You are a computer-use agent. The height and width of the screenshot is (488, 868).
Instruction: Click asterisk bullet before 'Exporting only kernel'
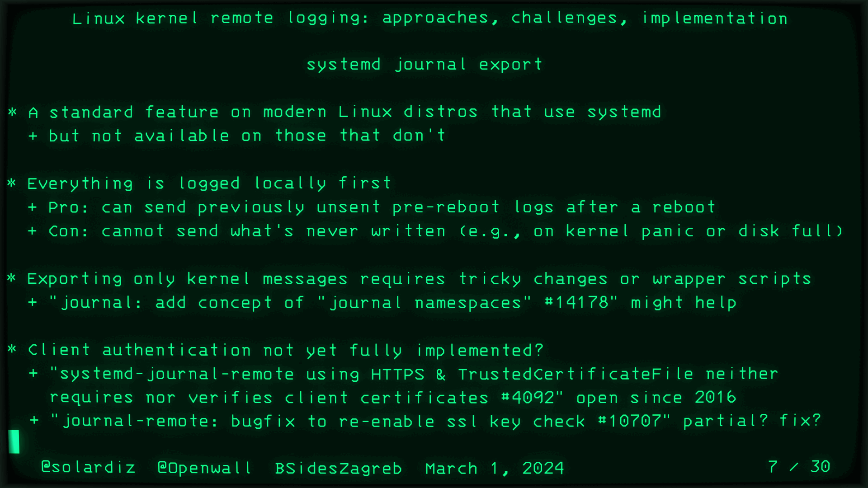coord(12,278)
